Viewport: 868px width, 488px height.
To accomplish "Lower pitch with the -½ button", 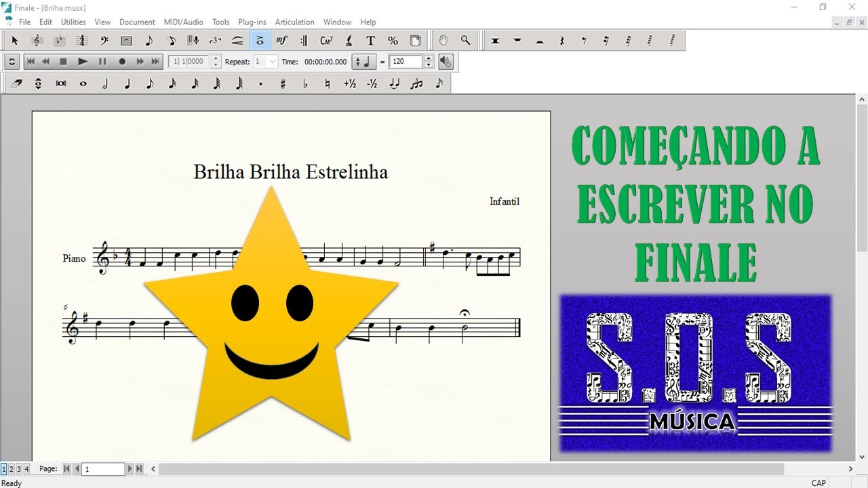I will point(372,84).
